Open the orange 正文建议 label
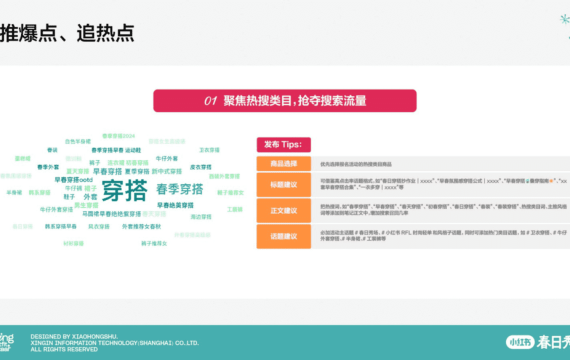The height and width of the screenshot is (360, 570). (x=284, y=211)
